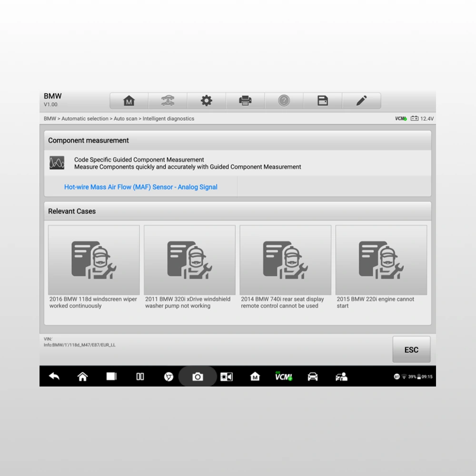Viewport: 476px width, 476px height.
Task: Tap the MaxiSys home icon in top toolbar
Action: 129,101
